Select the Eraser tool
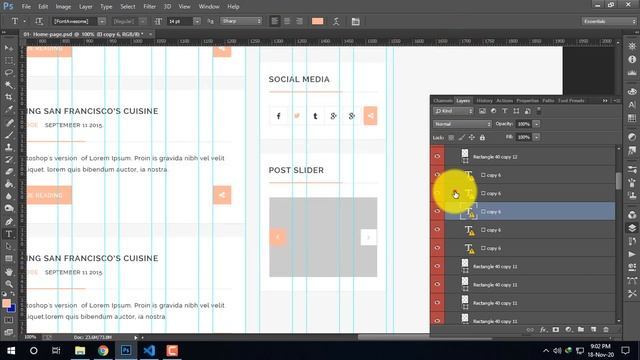The image size is (640, 360). [x=9, y=172]
